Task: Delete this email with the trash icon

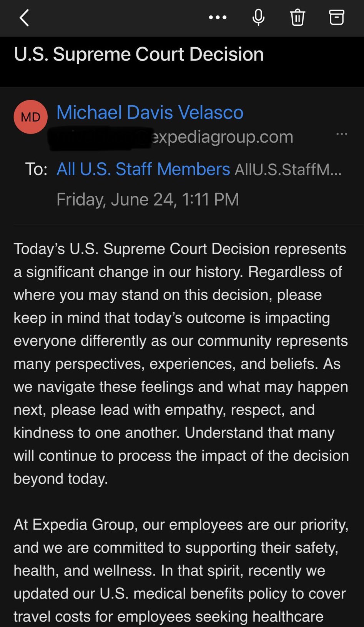Action: (297, 18)
